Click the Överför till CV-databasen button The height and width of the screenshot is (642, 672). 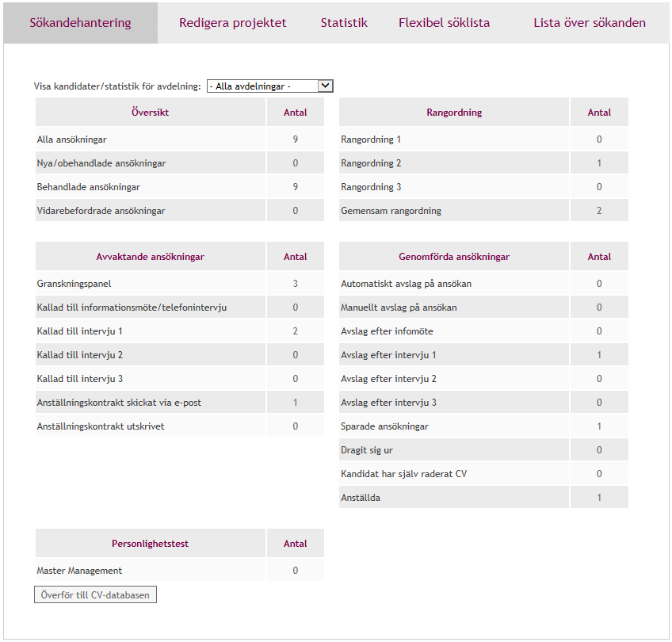pos(95,595)
